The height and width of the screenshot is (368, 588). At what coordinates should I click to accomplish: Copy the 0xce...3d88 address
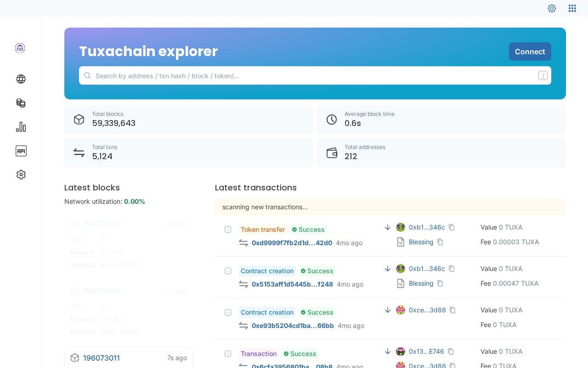[452, 310]
